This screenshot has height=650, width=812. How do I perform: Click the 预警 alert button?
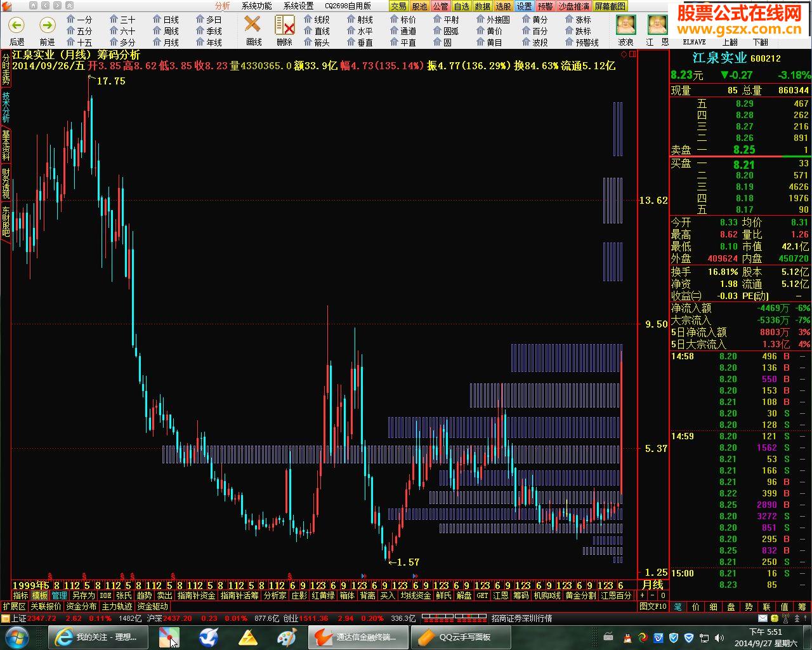[x=545, y=6]
